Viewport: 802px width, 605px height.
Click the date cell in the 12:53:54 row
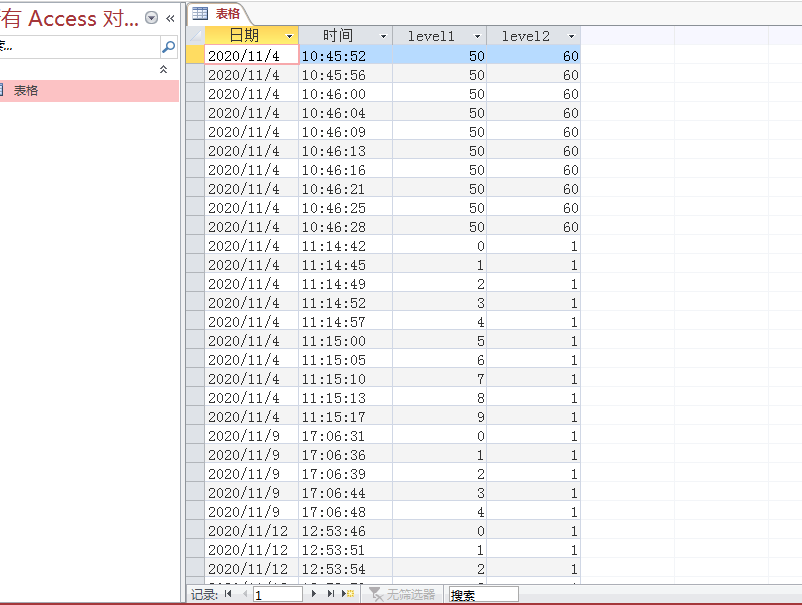(x=252, y=568)
